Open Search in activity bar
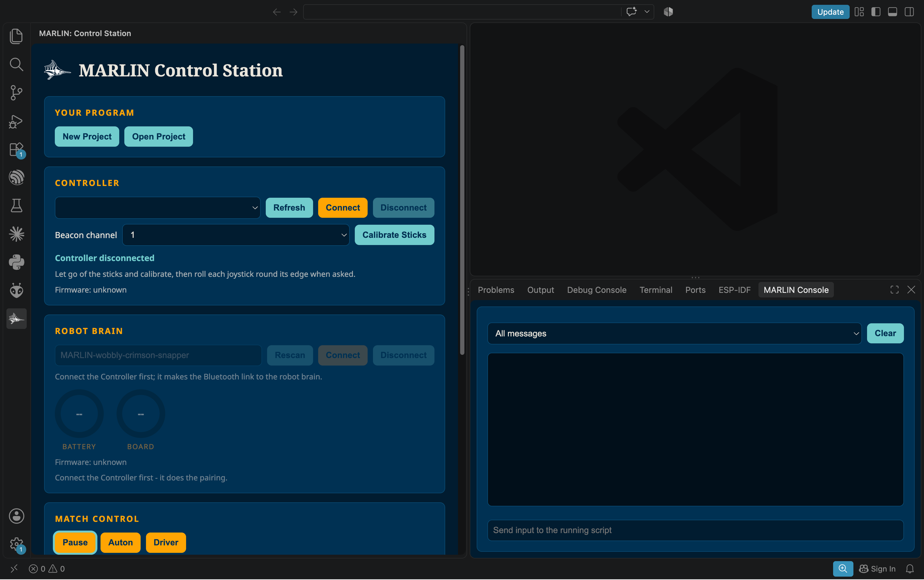Screen dimensions: 924x580 16,64
